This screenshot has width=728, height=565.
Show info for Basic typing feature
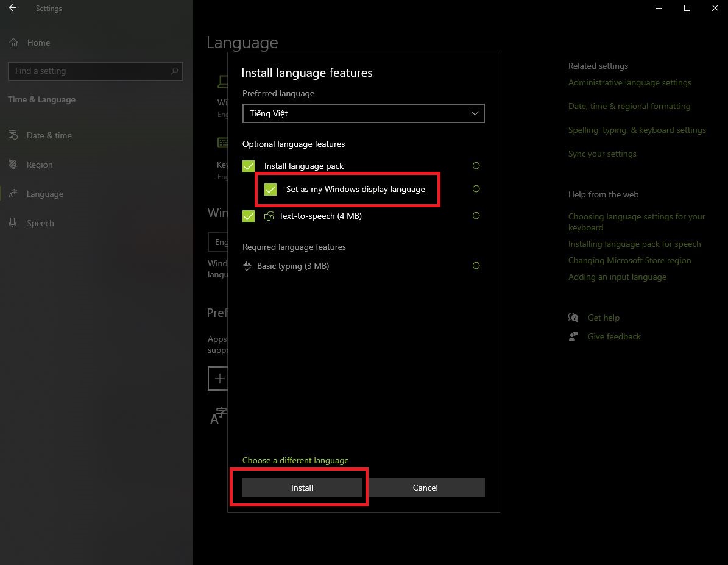point(476,265)
